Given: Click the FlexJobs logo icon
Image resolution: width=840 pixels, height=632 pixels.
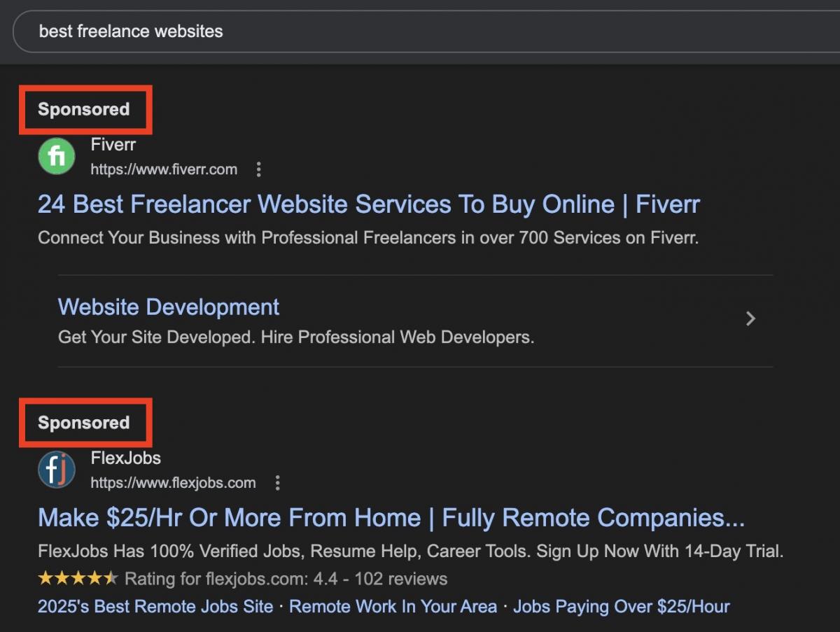Looking at the screenshot, I should [x=56, y=470].
